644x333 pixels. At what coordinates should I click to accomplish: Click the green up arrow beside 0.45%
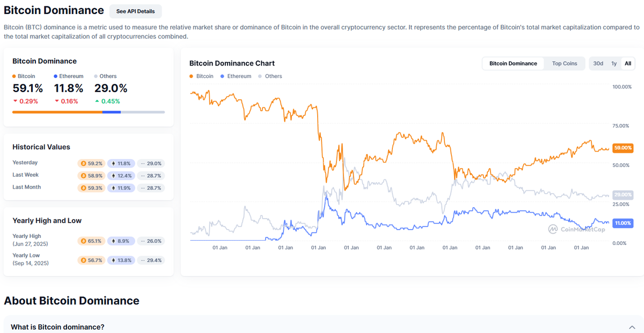(x=97, y=101)
